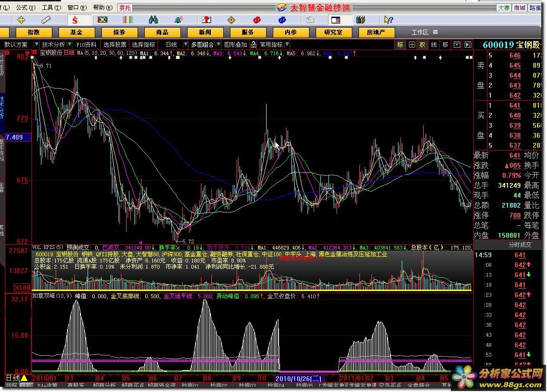Click the 路演 button at top right
The height and width of the screenshot is (392, 547).
pos(535,8)
